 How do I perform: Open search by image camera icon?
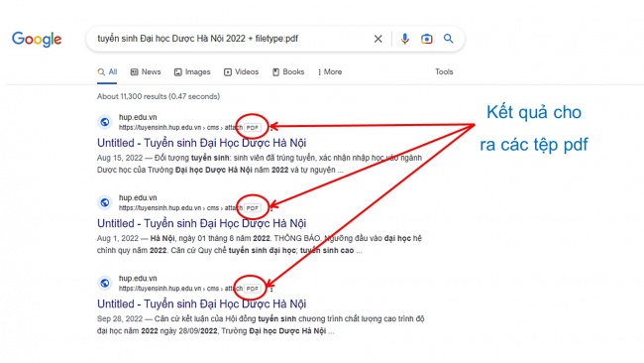click(x=426, y=39)
